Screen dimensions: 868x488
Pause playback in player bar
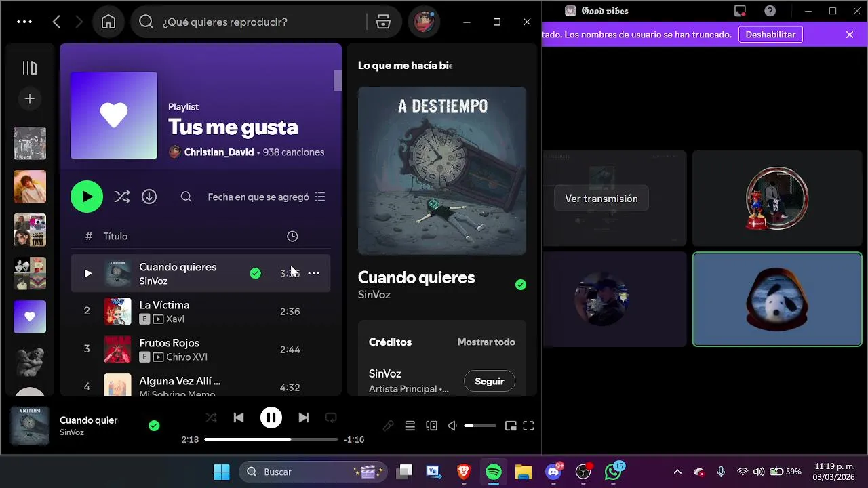coord(271,418)
